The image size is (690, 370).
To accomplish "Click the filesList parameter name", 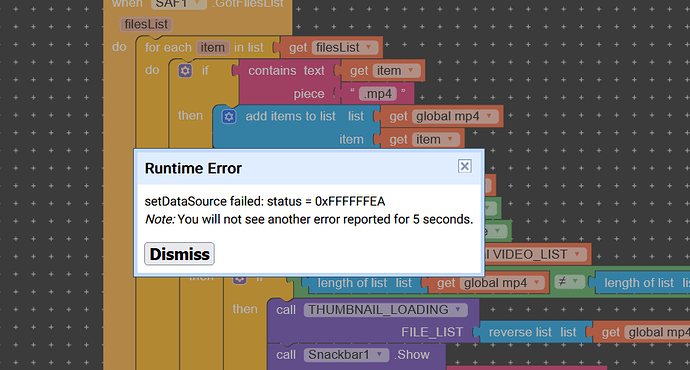I will click(x=146, y=24).
